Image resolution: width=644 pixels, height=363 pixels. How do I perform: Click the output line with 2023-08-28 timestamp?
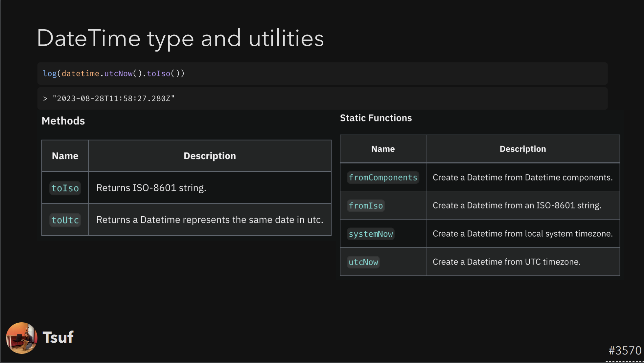coord(114,98)
